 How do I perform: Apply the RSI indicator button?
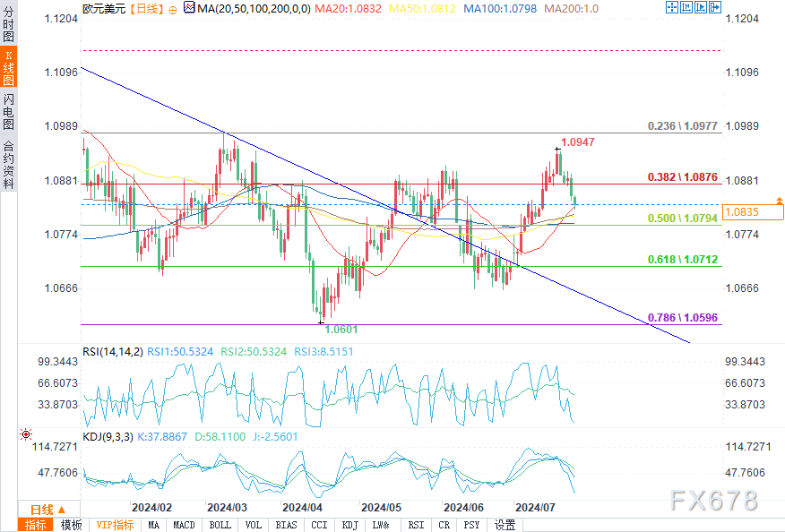416,525
